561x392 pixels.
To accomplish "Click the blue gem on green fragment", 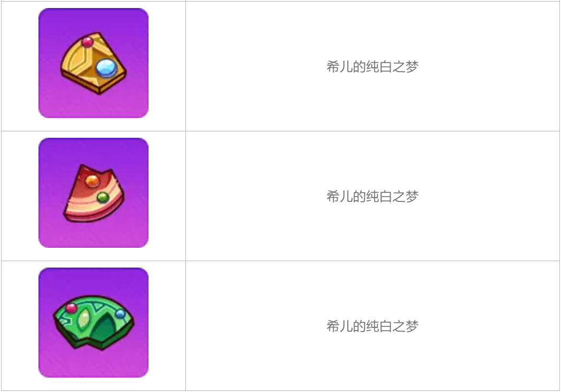I will click(x=120, y=314).
